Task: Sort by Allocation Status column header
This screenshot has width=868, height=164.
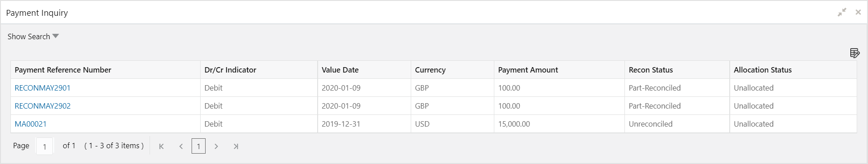Action: [x=763, y=70]
